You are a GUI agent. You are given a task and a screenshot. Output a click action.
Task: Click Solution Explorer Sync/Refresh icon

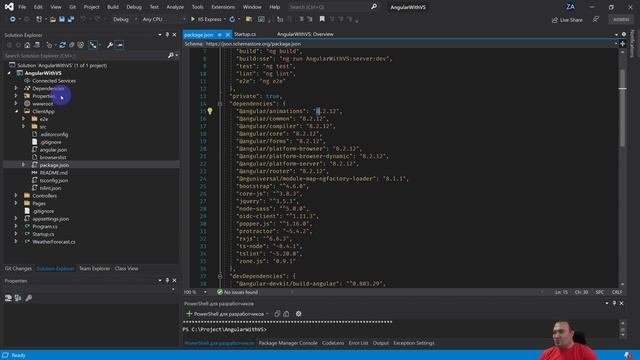pos(62,45)
